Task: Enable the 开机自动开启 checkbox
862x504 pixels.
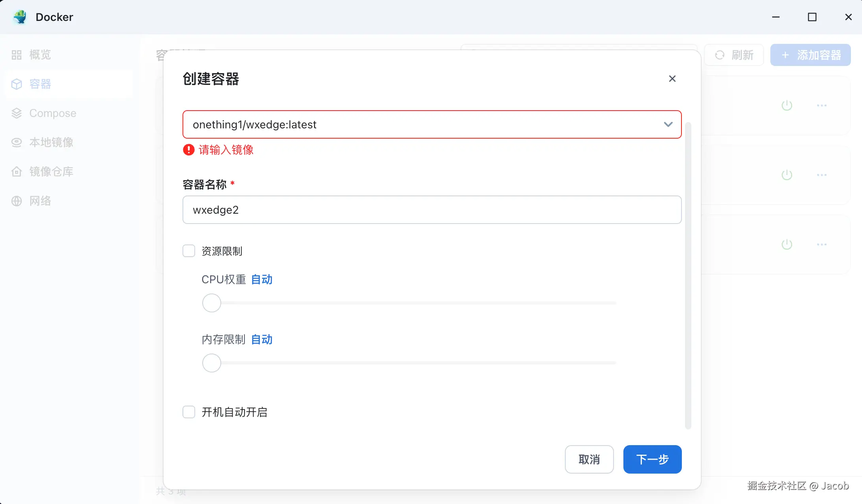Action: coord(189,412)
